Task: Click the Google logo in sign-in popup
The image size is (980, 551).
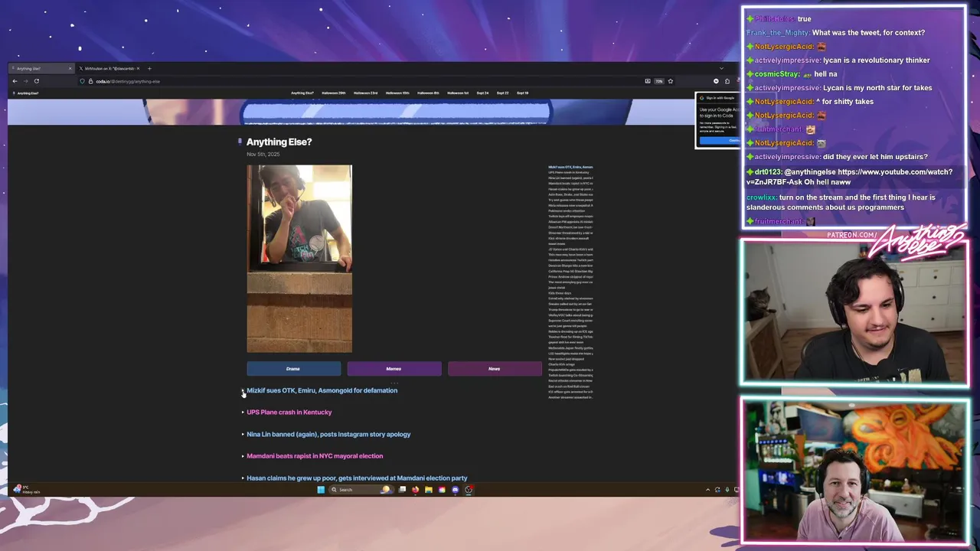Action: 701,98
